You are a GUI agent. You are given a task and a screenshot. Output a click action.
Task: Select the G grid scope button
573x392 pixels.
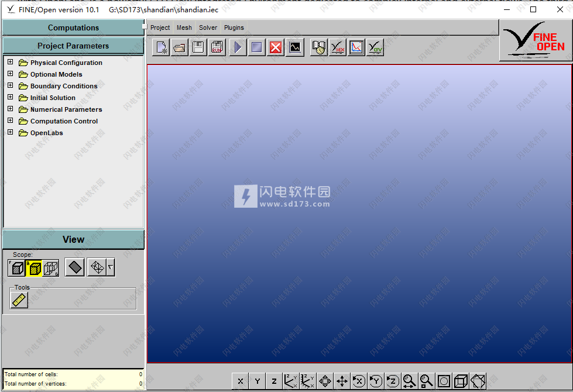pos(51,268)
